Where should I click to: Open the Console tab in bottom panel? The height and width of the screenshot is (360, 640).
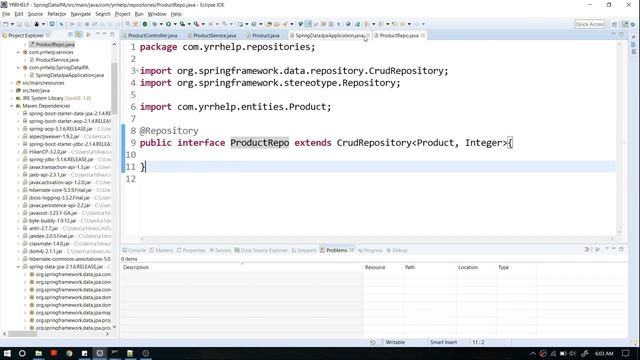134,250
